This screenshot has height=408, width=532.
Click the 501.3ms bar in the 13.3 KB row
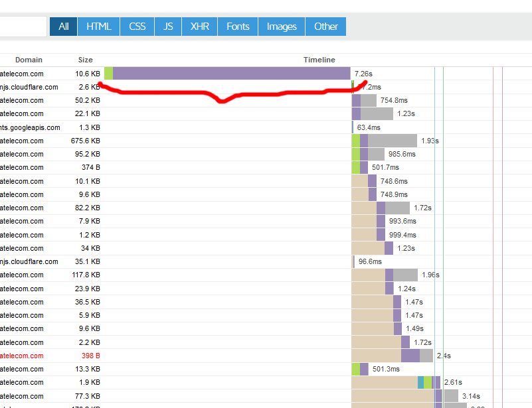coord(359,369)
